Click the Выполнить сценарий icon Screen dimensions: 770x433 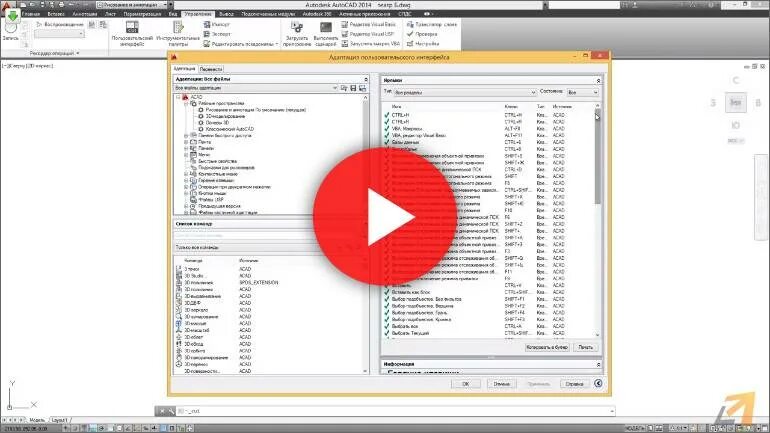pos(326,27)
